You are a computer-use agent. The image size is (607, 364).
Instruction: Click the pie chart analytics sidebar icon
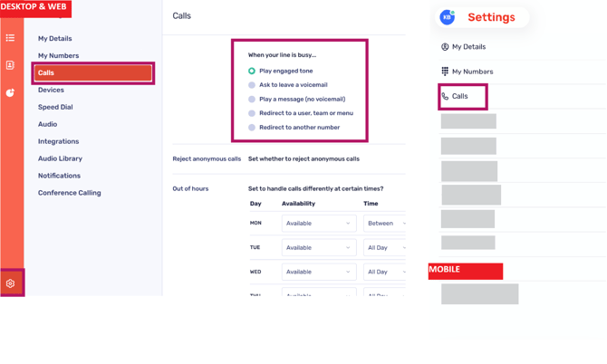click(11, 92)
